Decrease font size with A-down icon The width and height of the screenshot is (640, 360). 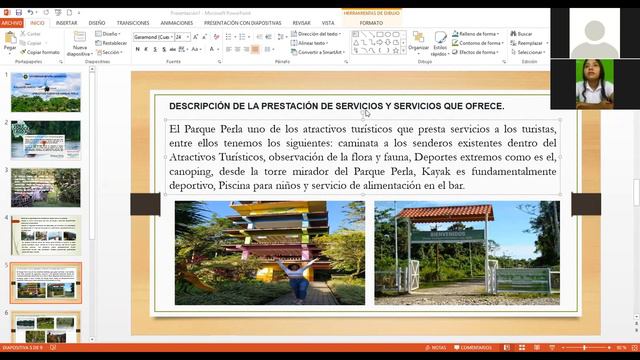(204, 37)
